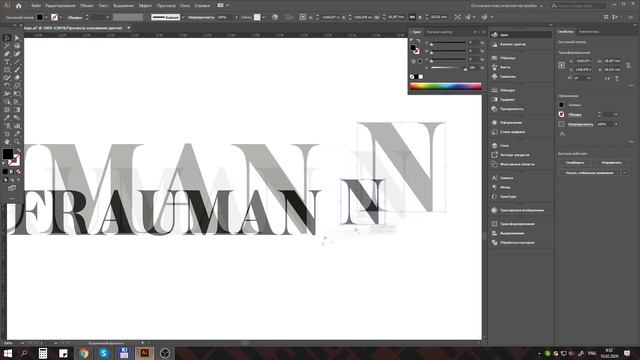Select the Rotate tool

point(7,86)
